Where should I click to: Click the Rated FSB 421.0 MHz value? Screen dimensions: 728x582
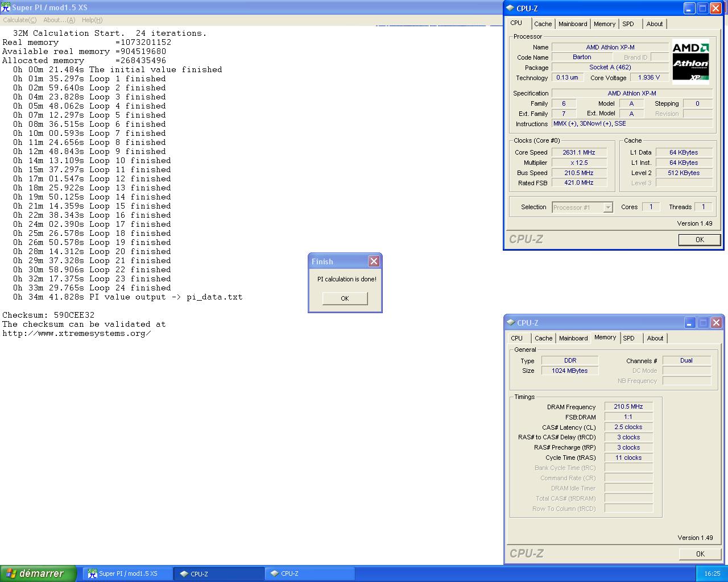[x=579, y=183]
